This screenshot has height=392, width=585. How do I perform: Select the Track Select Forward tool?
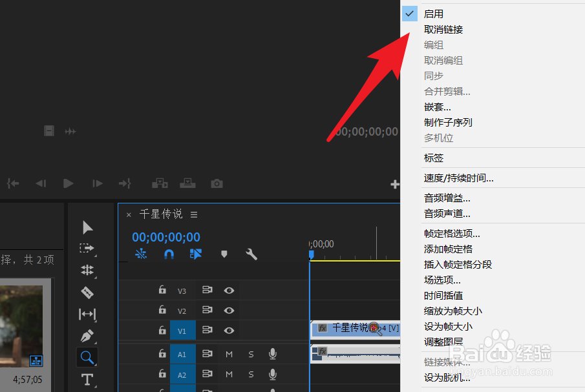[87, 249]
